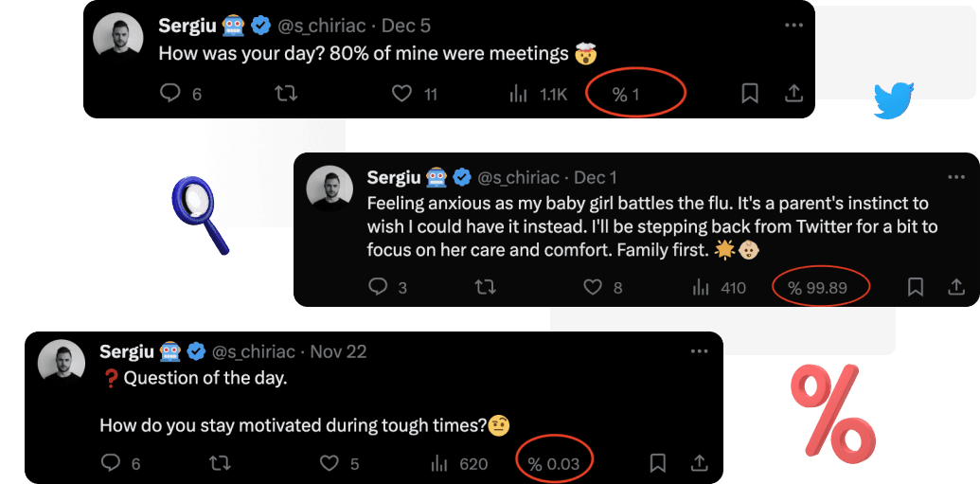The height and width of the screenshot is (484, 980).
Task: Like the tweet with 8 likes
Action: coord(594,287)
